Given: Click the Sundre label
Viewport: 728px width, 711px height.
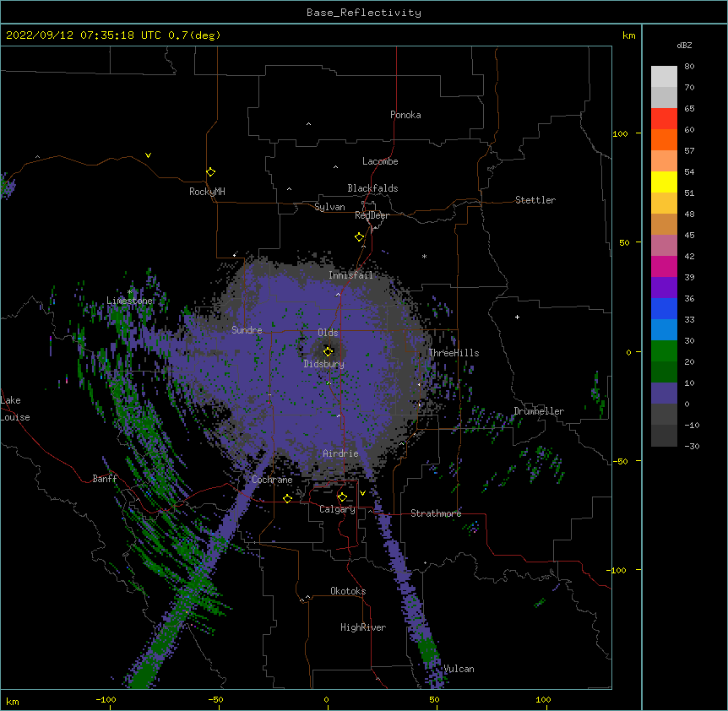Looking at the screenshot, I should coord(247,330).
